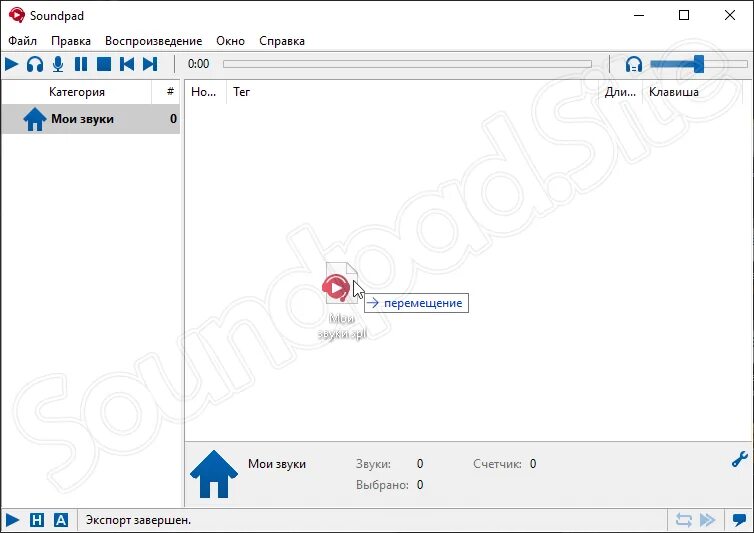754x533 pixels.
Task: Click the playback progress bar
Action: [407, 64]
